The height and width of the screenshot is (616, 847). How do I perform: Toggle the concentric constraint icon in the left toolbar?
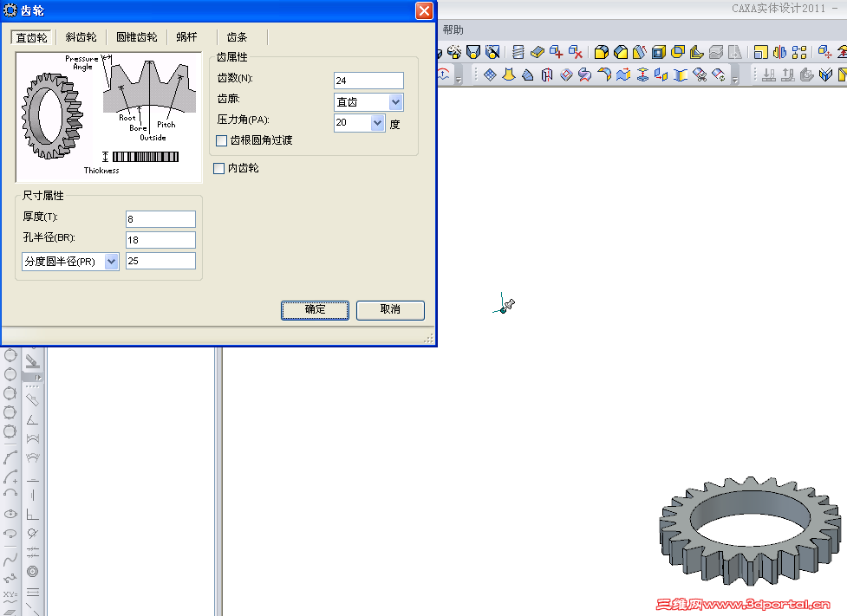pyautogui.click(x=32, y=571)
